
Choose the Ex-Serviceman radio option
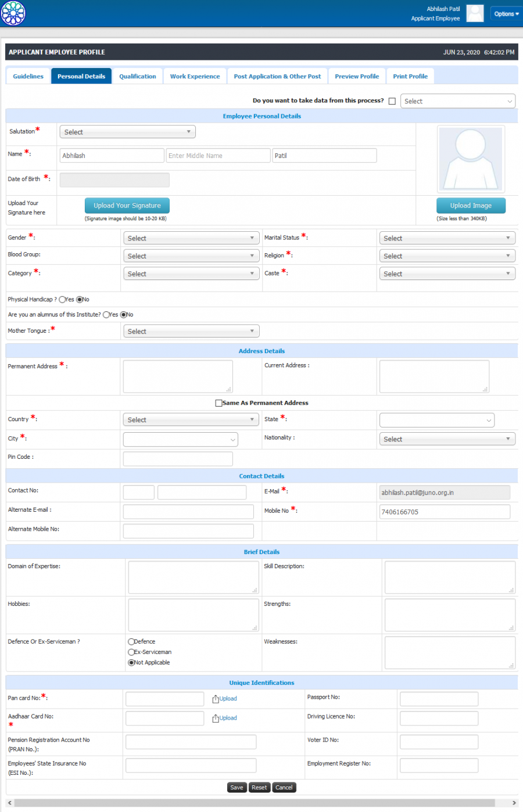(x=131, y=652)
